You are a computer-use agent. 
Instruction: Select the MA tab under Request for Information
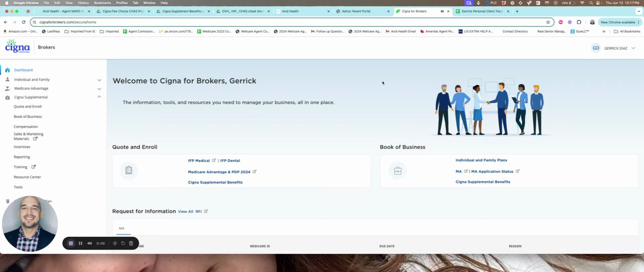(x=121, y=228)
